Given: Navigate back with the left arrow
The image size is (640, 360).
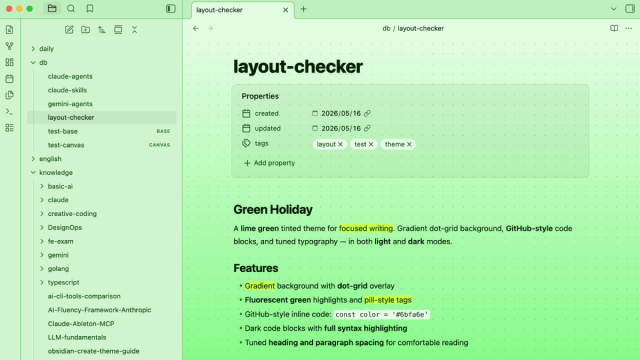Looking at the screenshot, I should 196,28.
